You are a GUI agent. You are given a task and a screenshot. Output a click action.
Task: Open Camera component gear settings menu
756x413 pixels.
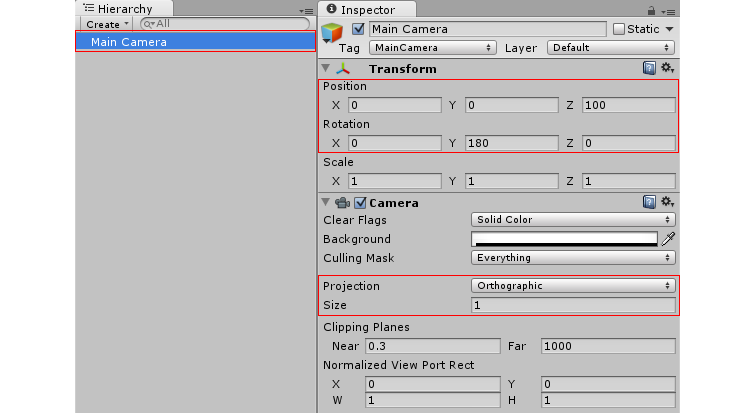[667, 202]
